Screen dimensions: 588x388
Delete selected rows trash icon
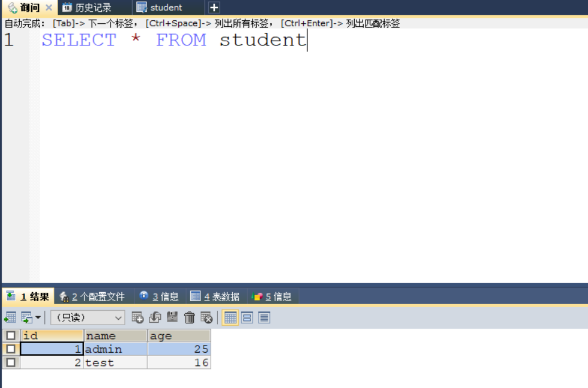click(x=190, y=317)
